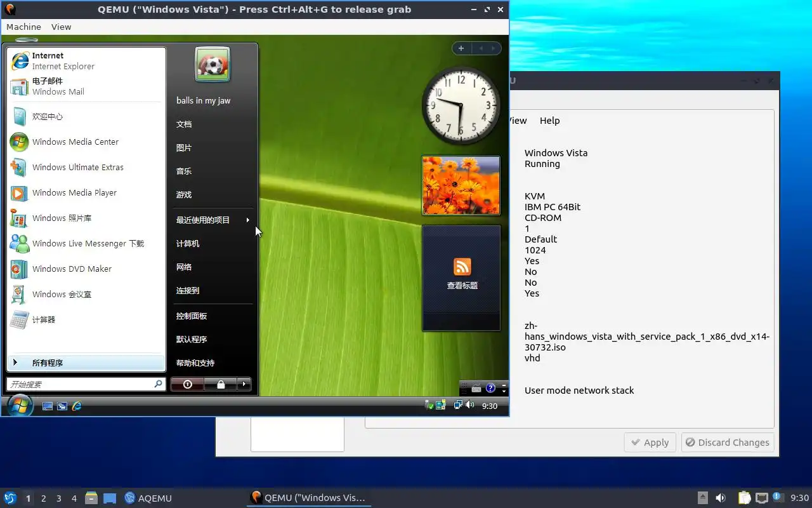Open 文档 Documents from Start menu

[x=213, y=124]
